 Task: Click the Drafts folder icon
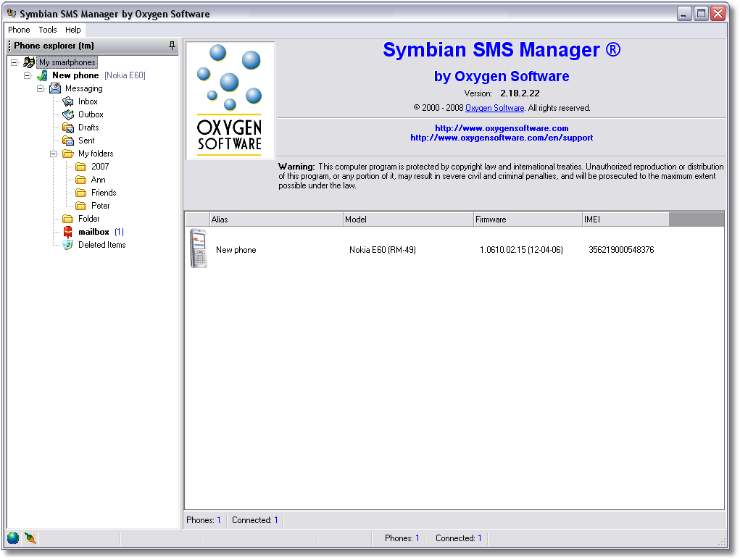pos(68,128)
